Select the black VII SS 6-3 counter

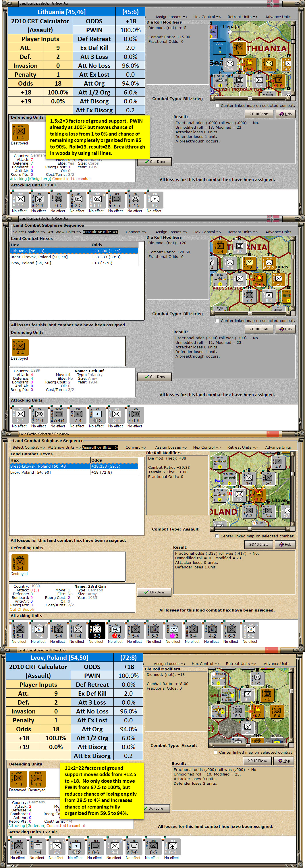[x=97, y=630]
